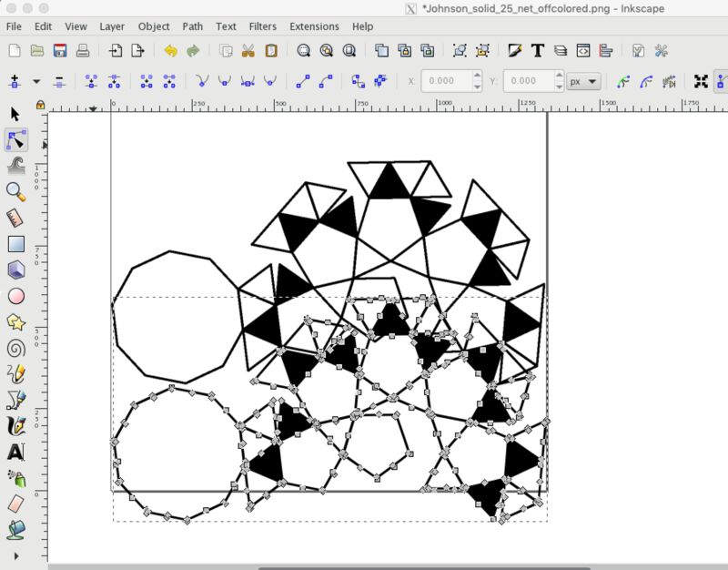Open an existing file

[x=37, y=51]
